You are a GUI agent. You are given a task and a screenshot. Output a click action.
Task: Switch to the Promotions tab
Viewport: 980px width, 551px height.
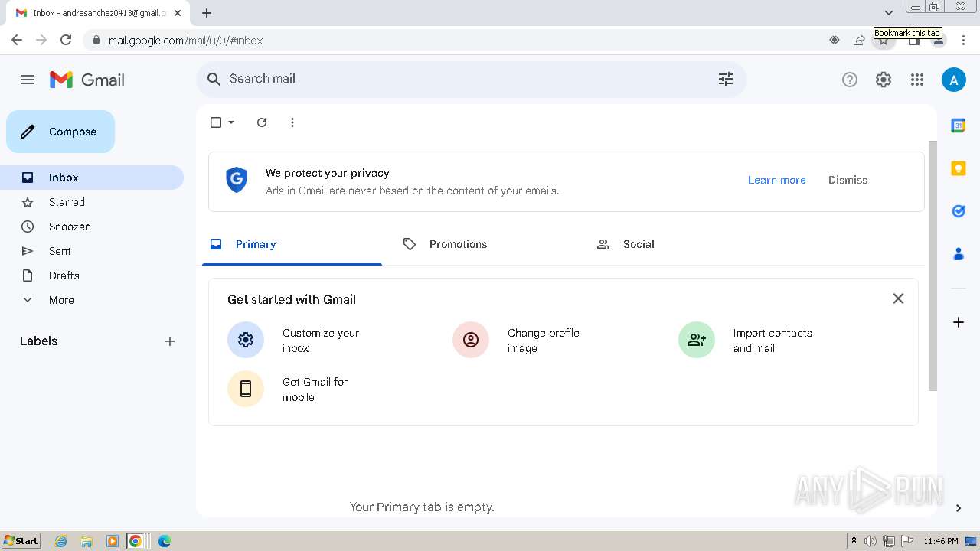click(485, 244)
